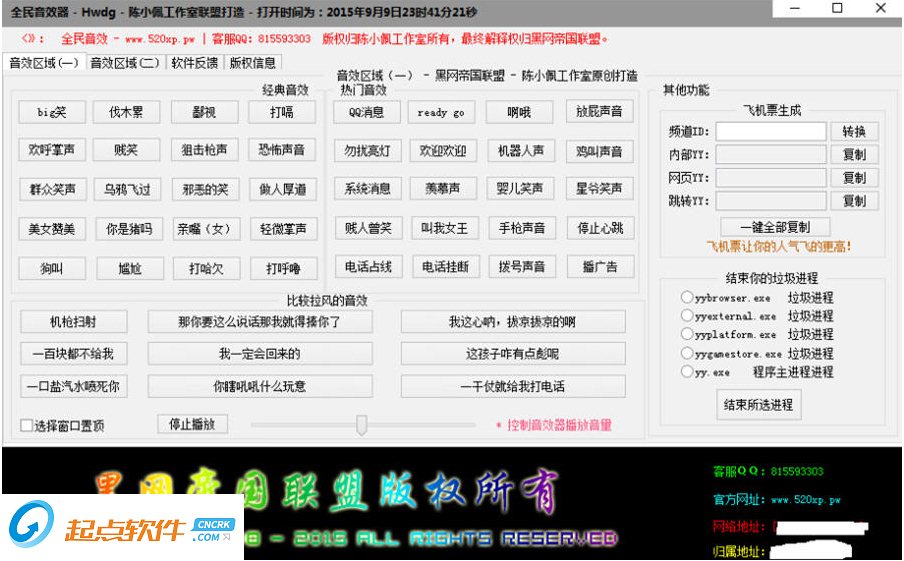Play the 鸡叫声音 effect
This screenshot has width=904, height=561.
click(600, 151)
